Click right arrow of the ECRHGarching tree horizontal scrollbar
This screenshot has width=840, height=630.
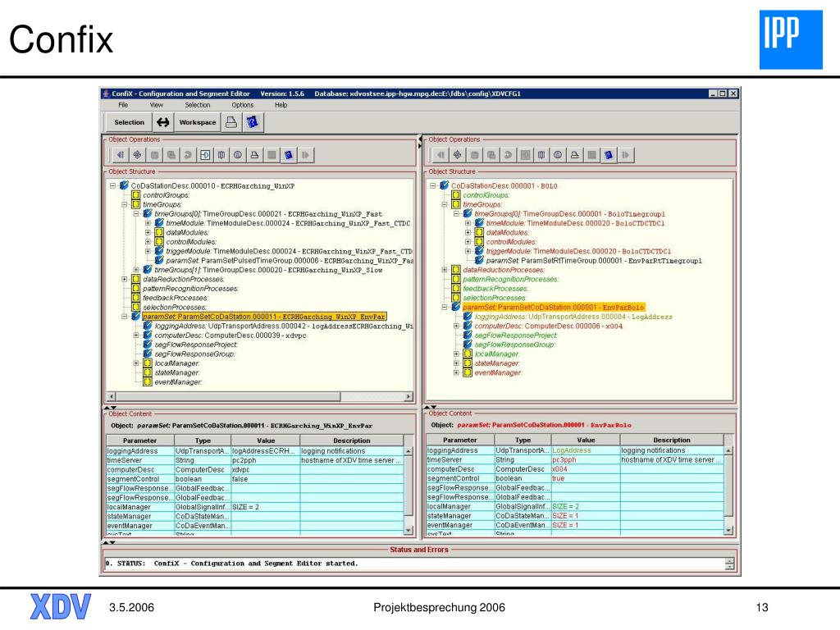[409, 397]
